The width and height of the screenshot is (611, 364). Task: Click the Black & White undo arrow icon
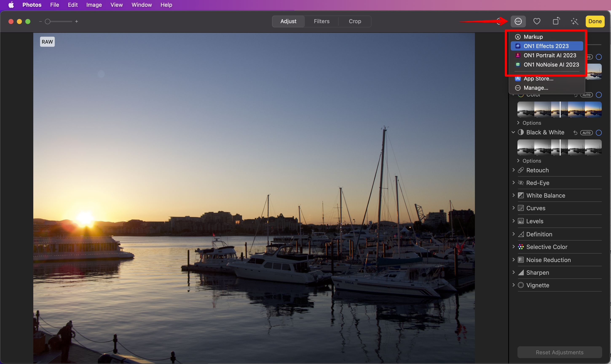pos(575,133)
